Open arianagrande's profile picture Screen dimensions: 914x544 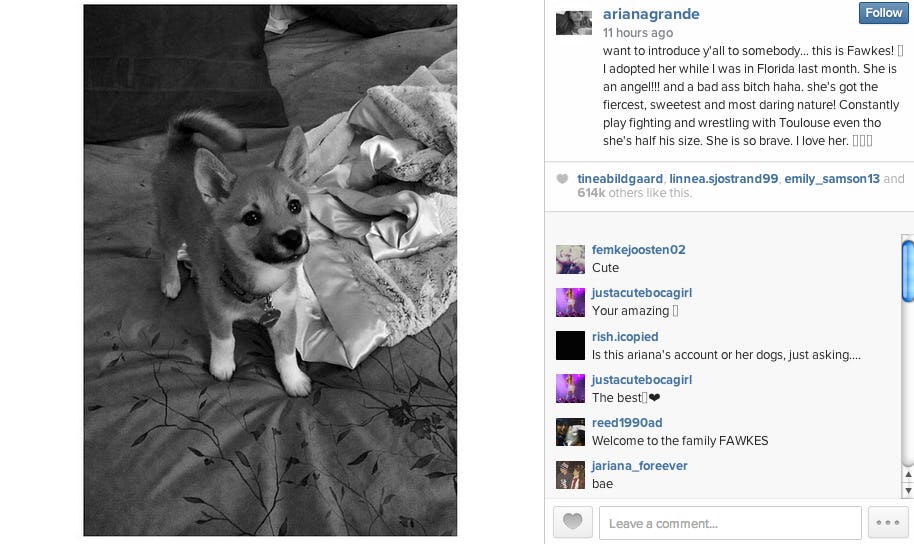pos(574,23)
